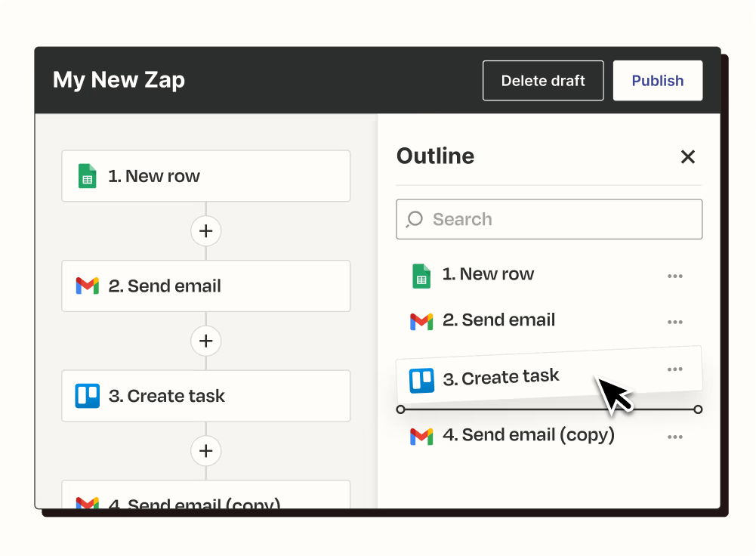Click Gmail icon in canvas Send email step
Viewport: 756px width, 556px height.
point(88,286)
